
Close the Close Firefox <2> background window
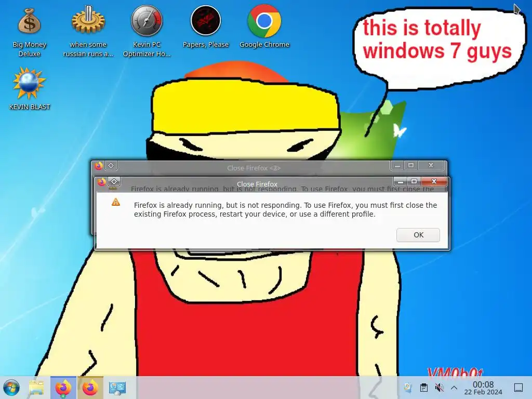pos(431,165)
